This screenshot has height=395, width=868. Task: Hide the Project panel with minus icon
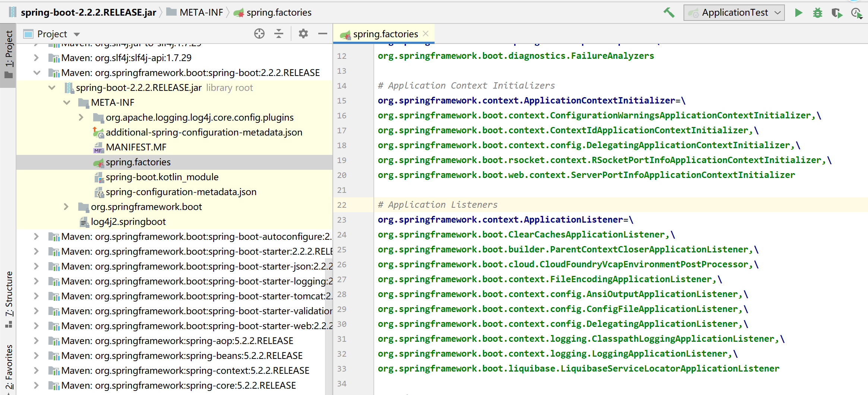(x=323, y=34)
